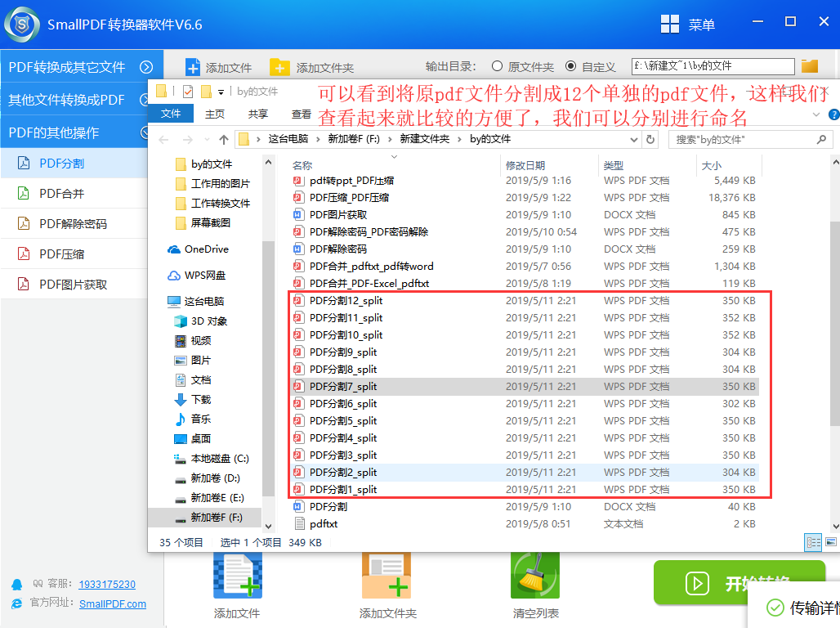Click navigation pane scroll down arrow
This screenshot has width=840, height=628.
[x=268, y=527]
